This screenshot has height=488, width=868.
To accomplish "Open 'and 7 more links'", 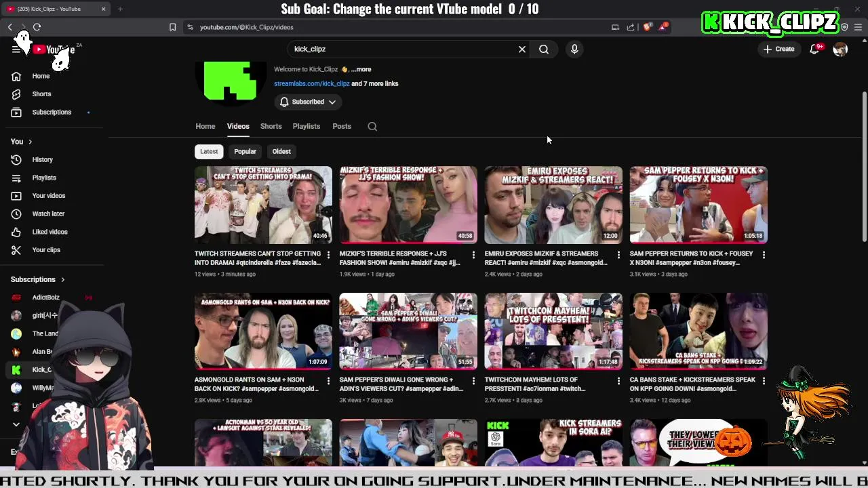I will (x=375, y=83).
